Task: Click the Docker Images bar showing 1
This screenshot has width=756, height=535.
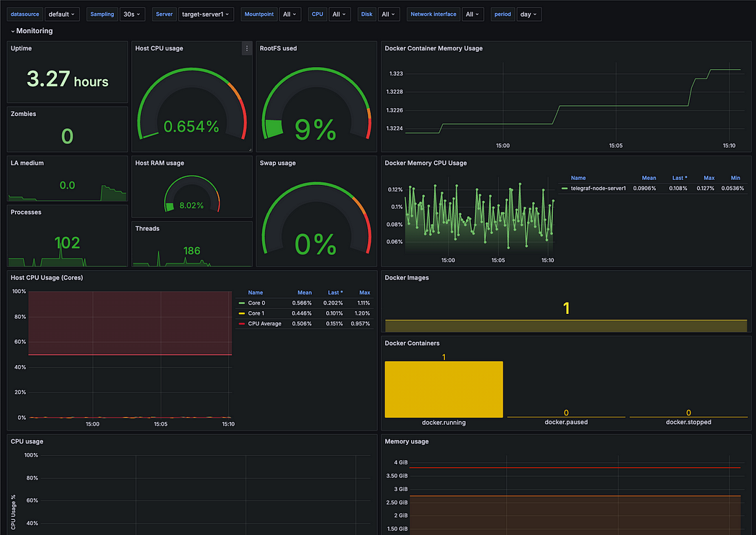Action: pos(566,325)
